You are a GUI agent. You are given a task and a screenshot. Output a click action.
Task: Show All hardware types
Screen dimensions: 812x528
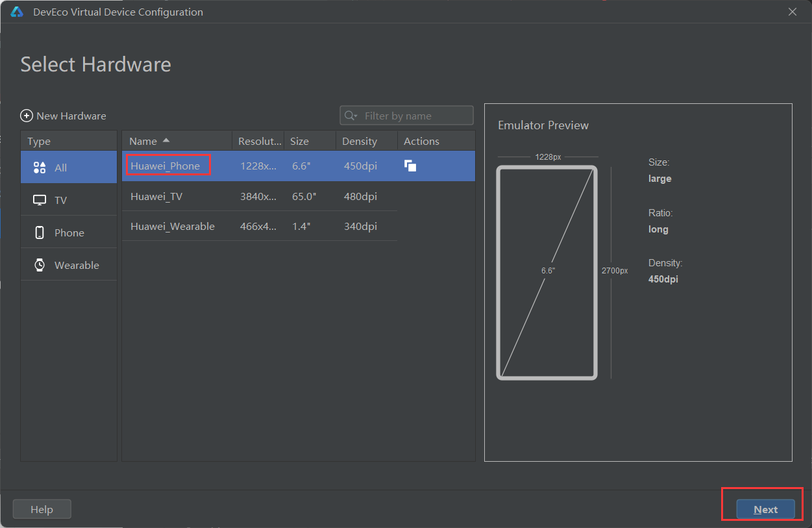[x=69, y=168]
